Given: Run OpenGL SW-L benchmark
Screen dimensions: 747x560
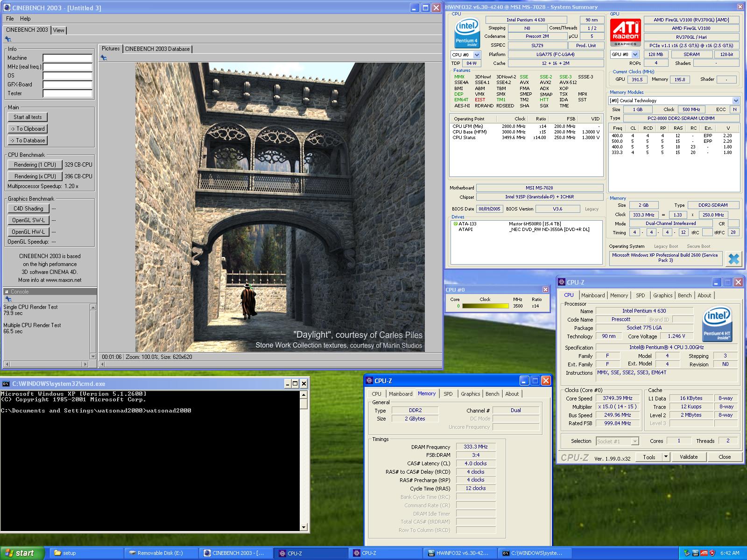Looking at the screenshot, I should 28,220.
